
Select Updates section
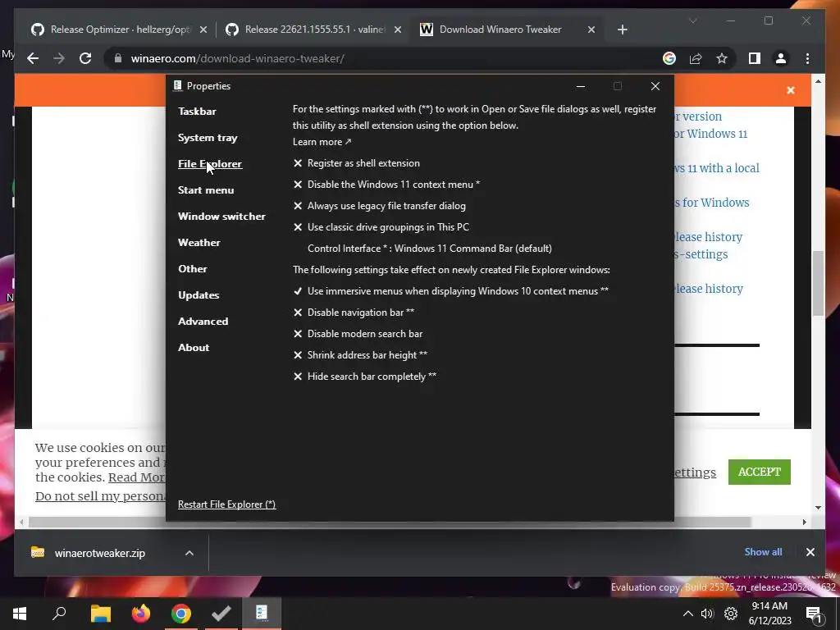tap(199, 295)
